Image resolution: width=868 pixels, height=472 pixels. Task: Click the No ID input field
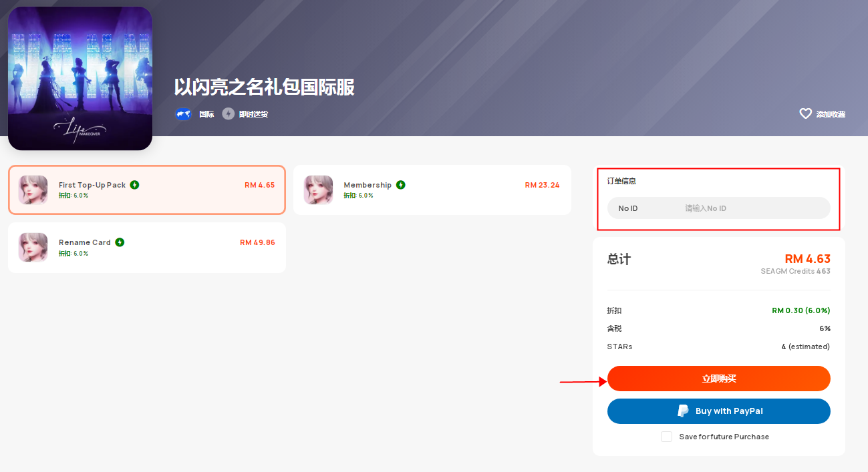(x=719, y=208)
